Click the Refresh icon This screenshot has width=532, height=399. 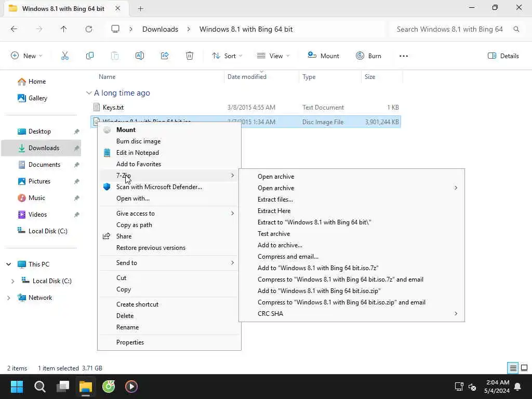pyautogui.click(x=89, y=29)
